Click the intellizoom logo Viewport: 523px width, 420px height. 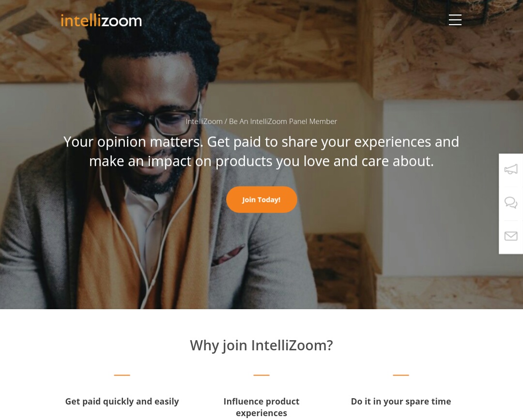[x=101, y=20]
